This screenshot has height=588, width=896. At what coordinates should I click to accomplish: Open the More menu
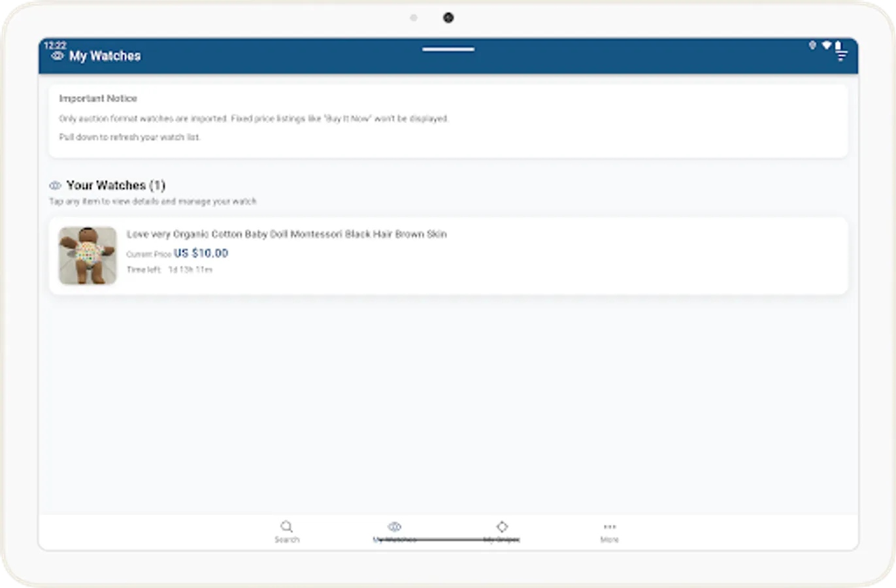click(609, 531)
